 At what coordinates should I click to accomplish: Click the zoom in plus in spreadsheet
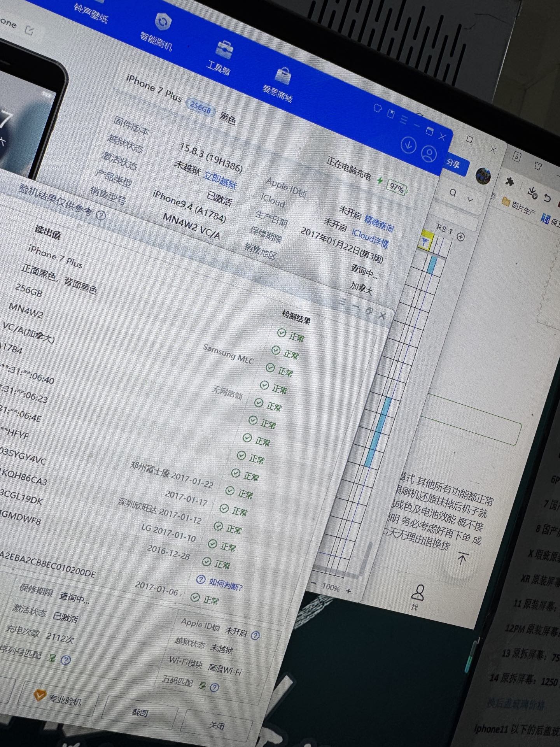(348, 591)
